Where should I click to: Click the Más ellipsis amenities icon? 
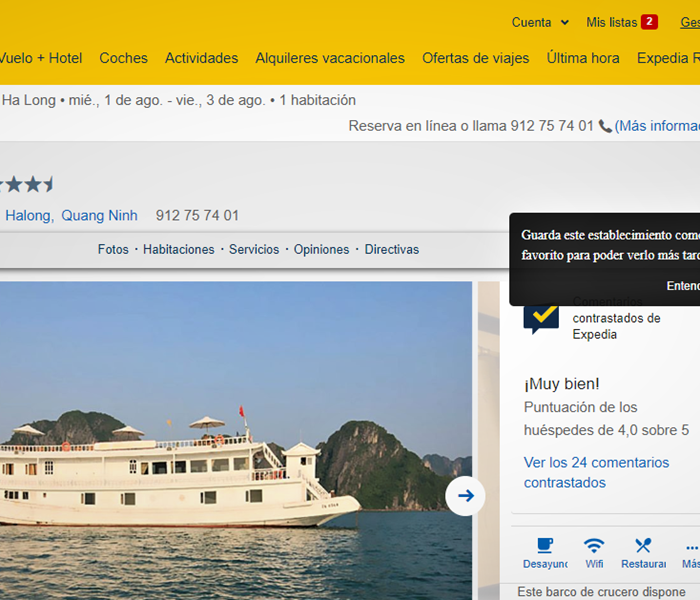pos(692,548)
